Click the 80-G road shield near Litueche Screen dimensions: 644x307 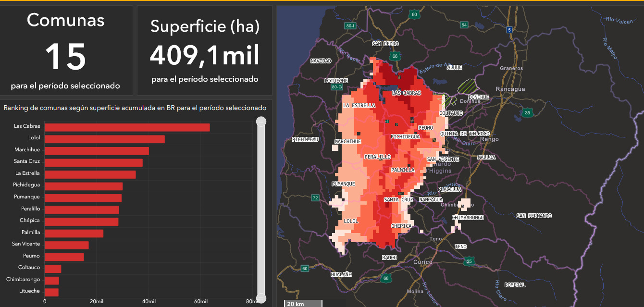[337, 87]
